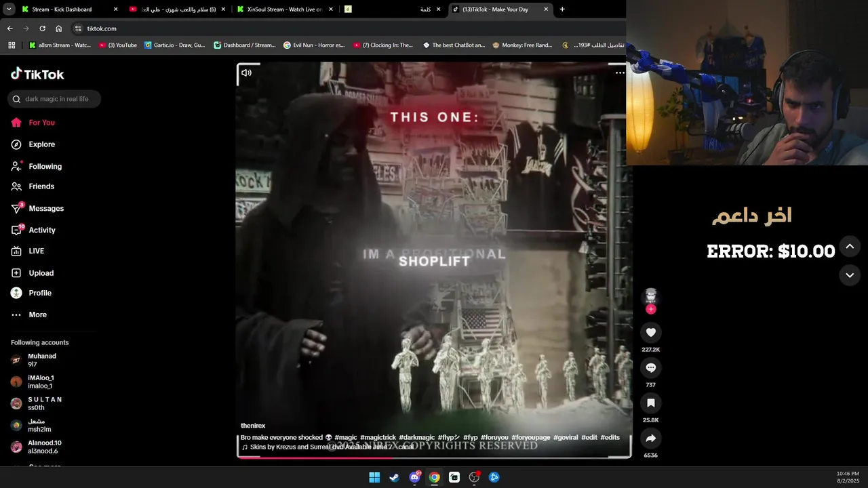
Task: Reload the current page
Action: click(x=42, y=28)
